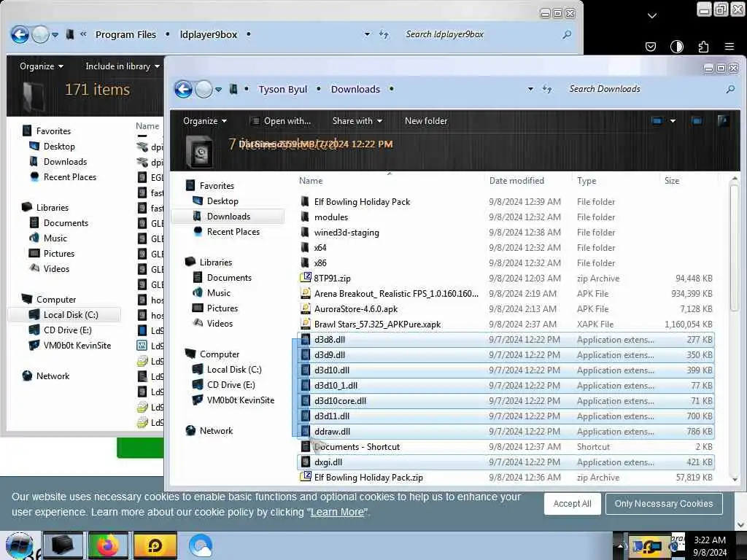
Task: Click the Firefox tab list chevron
Action: point(652,16)
